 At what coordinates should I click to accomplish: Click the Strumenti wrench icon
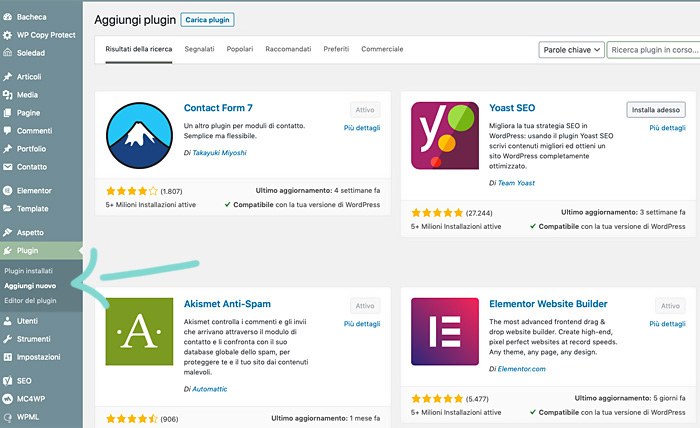coord(8,339)
